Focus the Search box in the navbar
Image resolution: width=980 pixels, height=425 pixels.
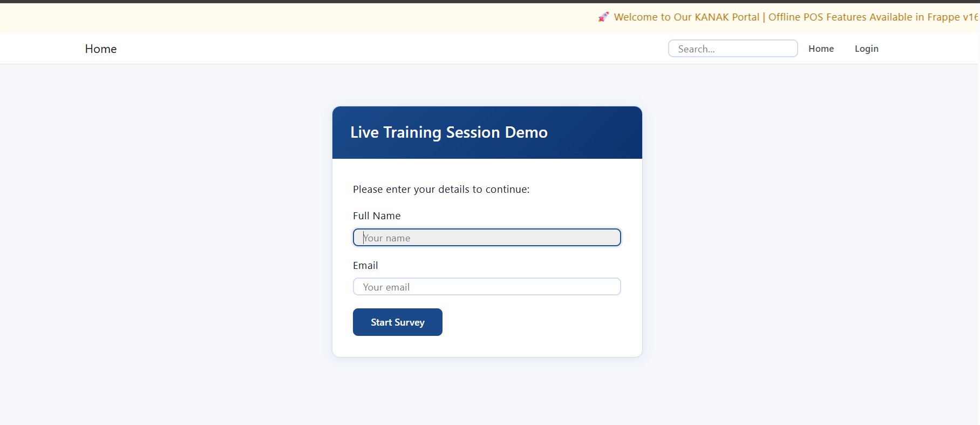pos(733,49)
